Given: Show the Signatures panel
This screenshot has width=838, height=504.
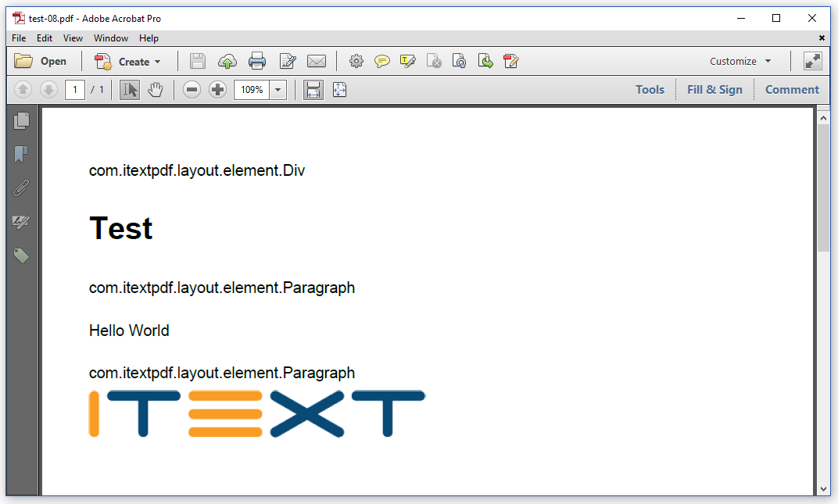Looking at the screenshot, I should [21, 222].
